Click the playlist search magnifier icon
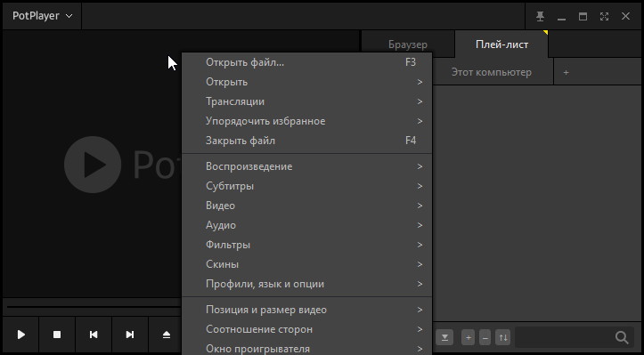This screenshot has height=355, width=644. point(622,338)
